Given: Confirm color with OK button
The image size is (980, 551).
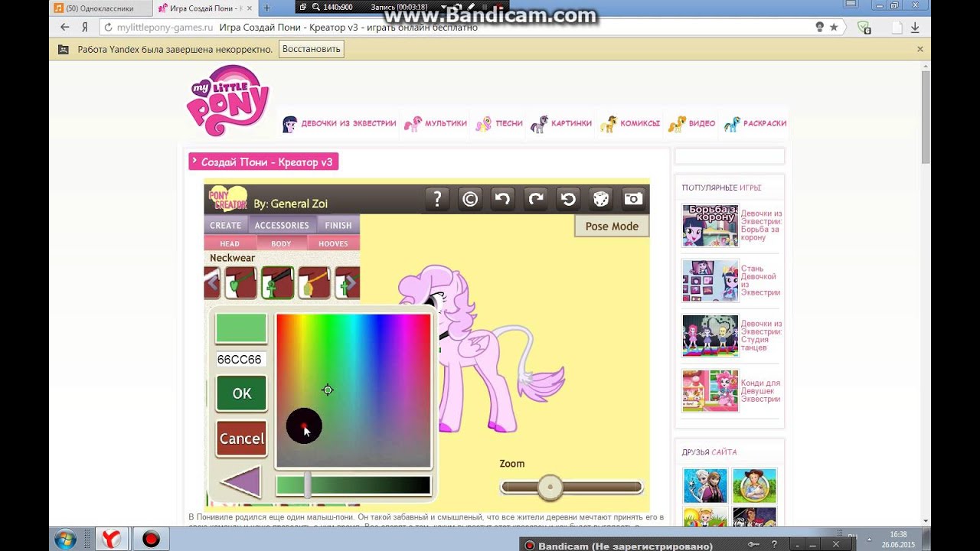Looking at the screenshot, I should click(241, 393).
